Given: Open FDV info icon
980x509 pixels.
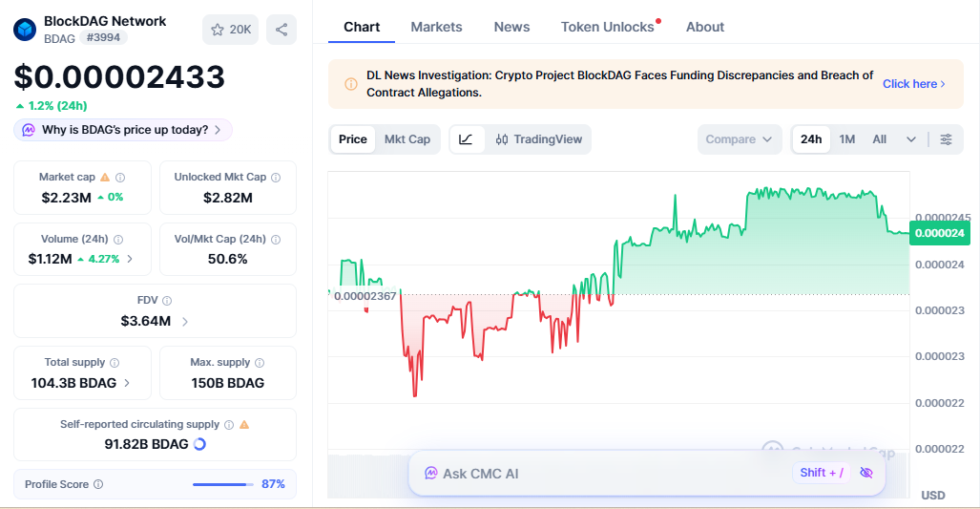Looking at the screenshot, I should point(167,301).
